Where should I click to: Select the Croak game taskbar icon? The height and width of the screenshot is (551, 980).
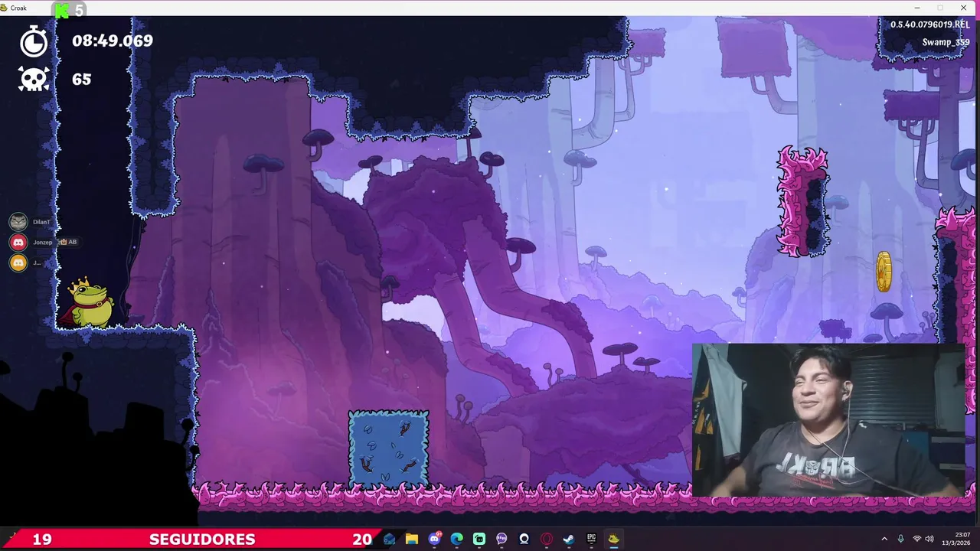pos(613,539)
